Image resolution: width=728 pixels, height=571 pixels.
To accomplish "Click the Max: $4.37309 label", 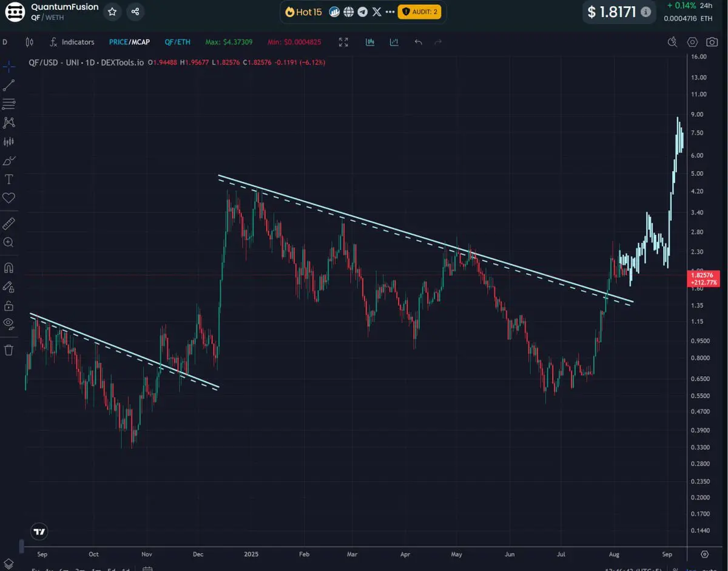I will point(229,42).
